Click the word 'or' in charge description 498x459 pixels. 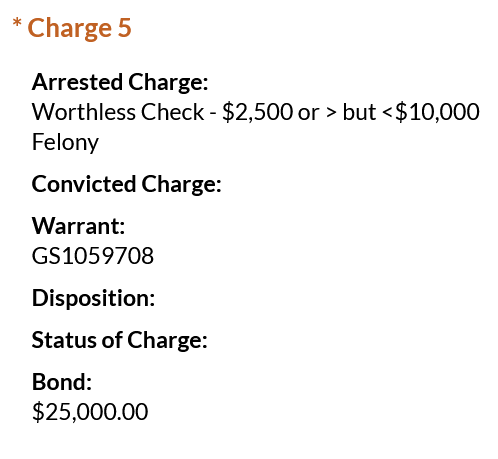point(309,114)
